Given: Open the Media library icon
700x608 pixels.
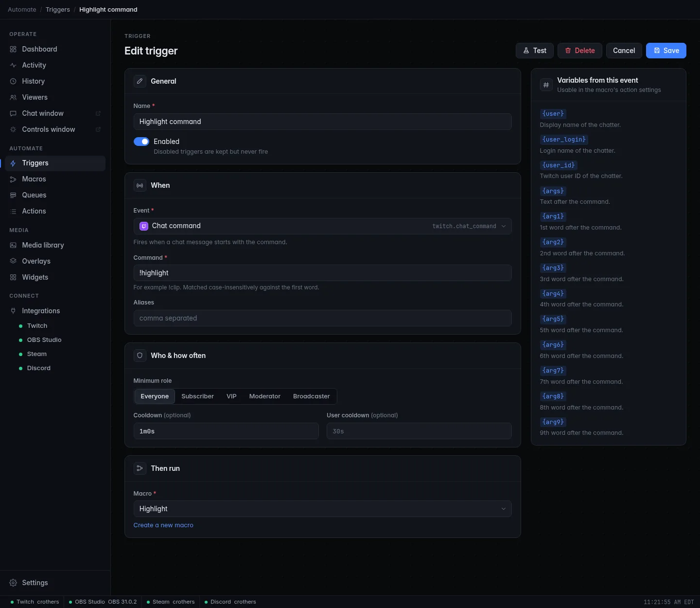Looking at the screenshot, I should point(13,245).
